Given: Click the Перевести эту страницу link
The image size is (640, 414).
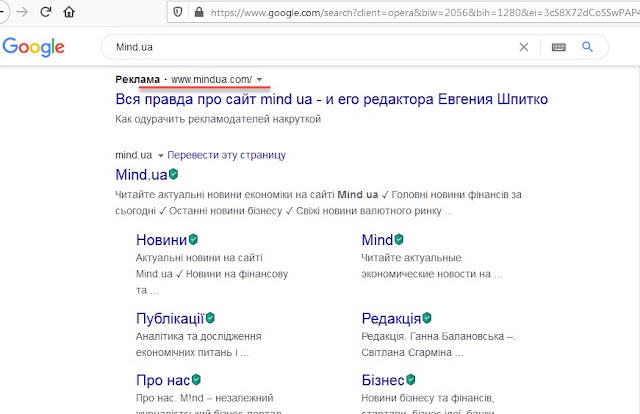Looking at the screenshot, I should [x=227, y=155].
